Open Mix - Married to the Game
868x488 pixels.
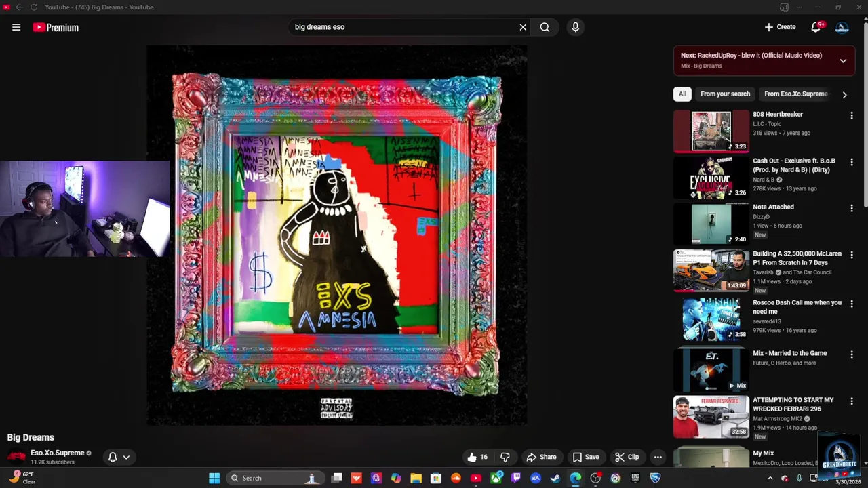tap(711, 369)
